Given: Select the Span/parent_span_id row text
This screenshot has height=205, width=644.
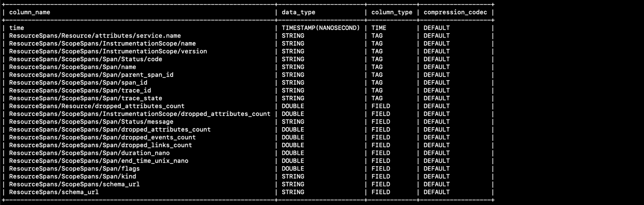Looking at the screenshot, I should [x=91, y=75].
